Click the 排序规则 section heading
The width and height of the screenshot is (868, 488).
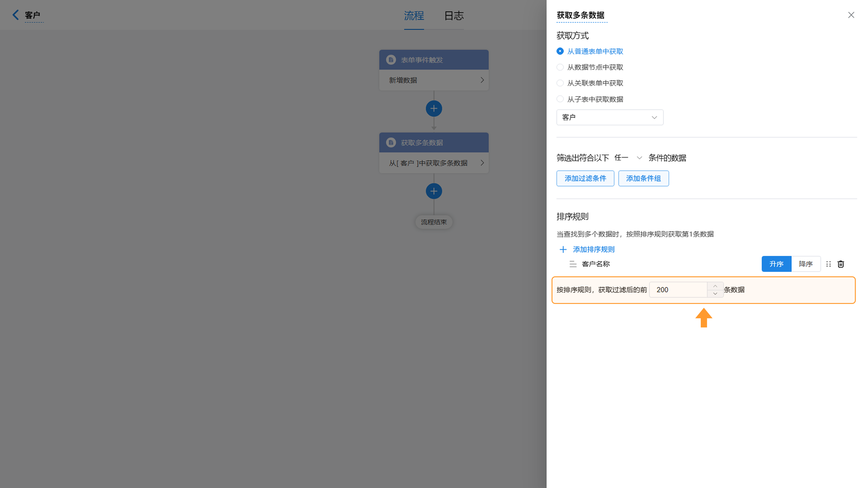tap(573, 217)
